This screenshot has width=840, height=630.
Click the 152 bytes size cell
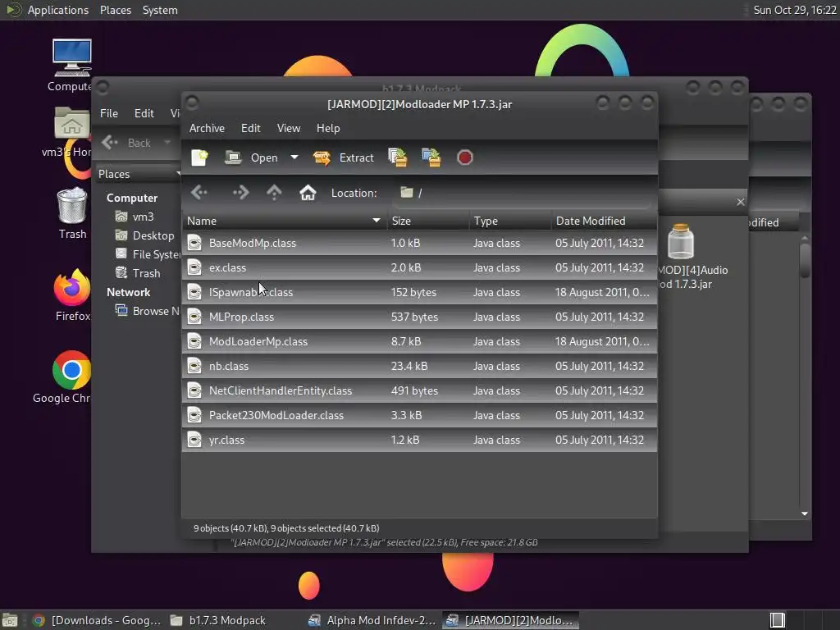[413, 292]
